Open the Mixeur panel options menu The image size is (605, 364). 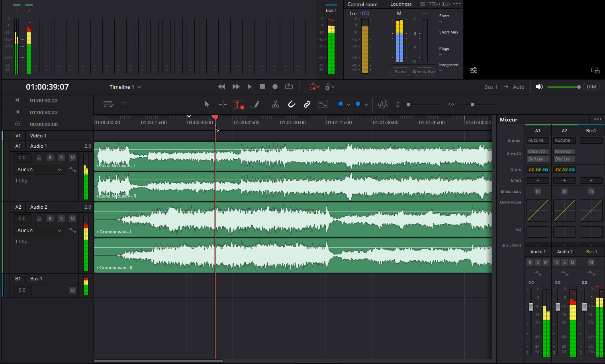pyautogui.click(x=597, y=119)
